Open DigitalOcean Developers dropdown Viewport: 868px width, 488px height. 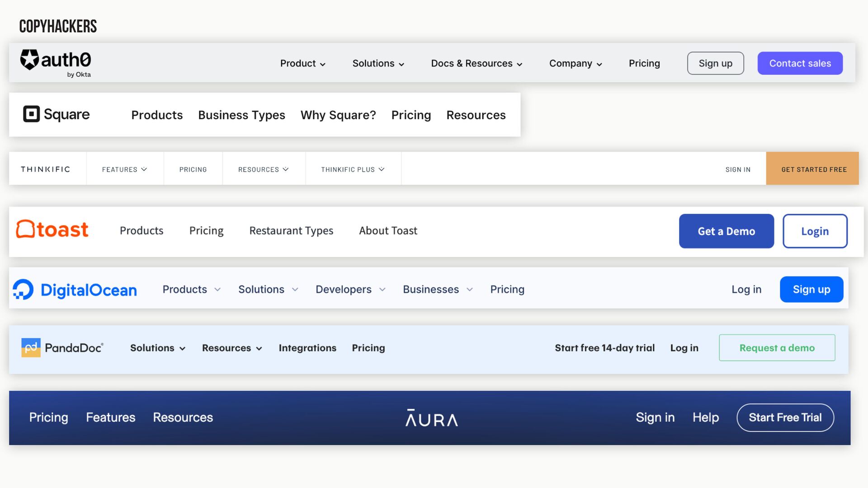pos(351,289)
